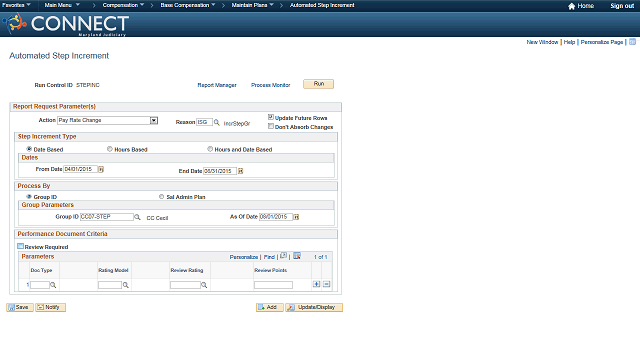Click Automated Step Increment breadcrumb
Screen dimensions: 640x360
[x=322, y=5]
